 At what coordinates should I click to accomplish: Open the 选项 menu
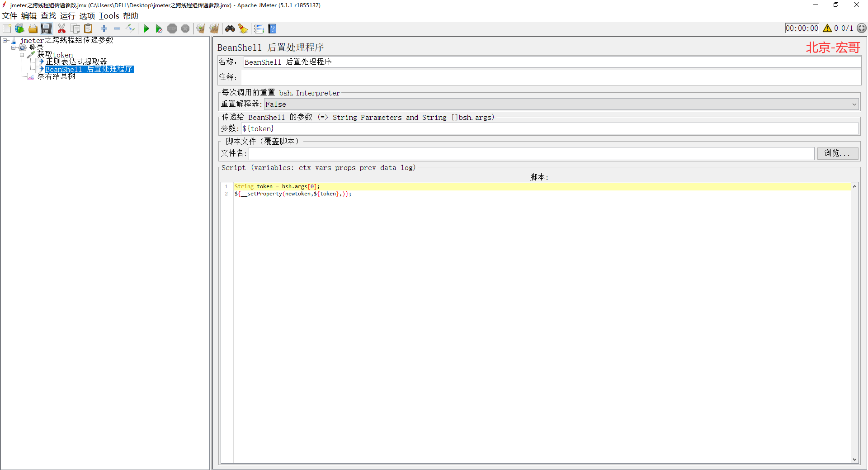click(x=87, y=16)
